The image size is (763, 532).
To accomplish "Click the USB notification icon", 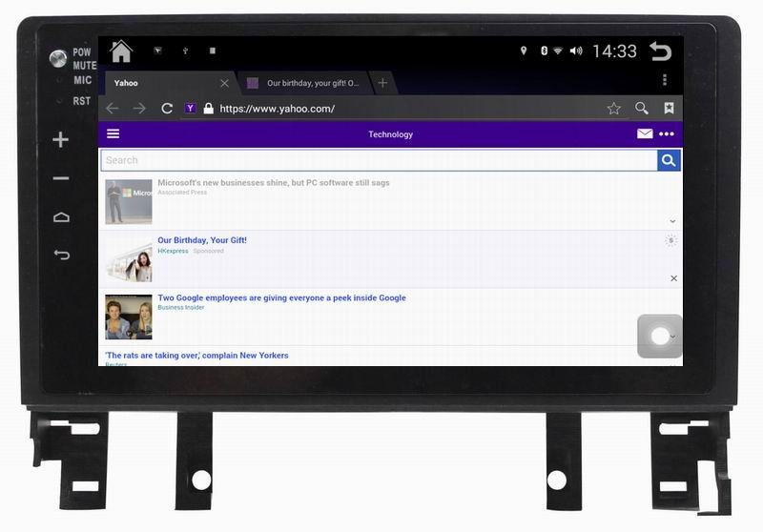I will click(185, 51).
